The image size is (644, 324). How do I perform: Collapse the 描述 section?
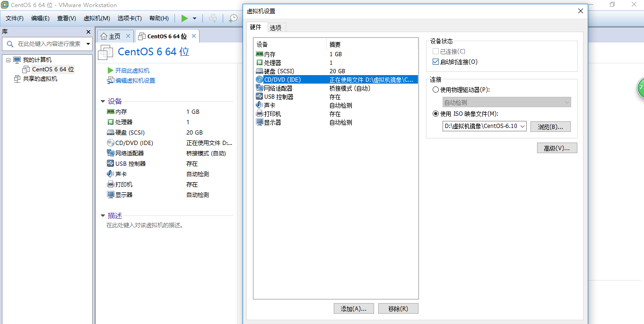point(103,215)
